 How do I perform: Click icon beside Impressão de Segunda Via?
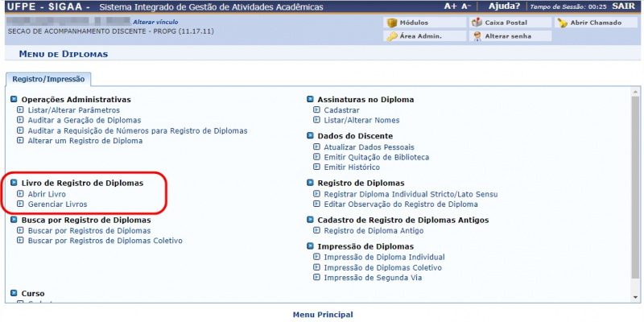tap(316, 278)
